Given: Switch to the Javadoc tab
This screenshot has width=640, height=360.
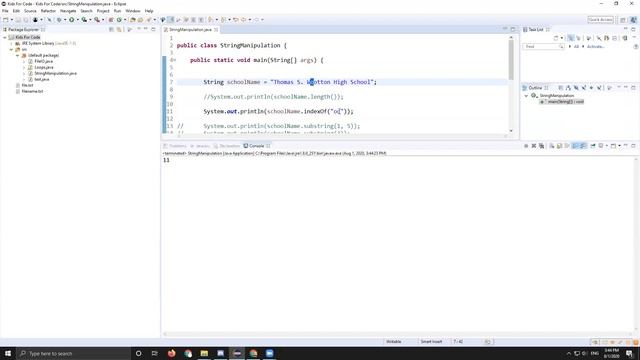Looking at the screenshot, I should (x=200, y=146).
